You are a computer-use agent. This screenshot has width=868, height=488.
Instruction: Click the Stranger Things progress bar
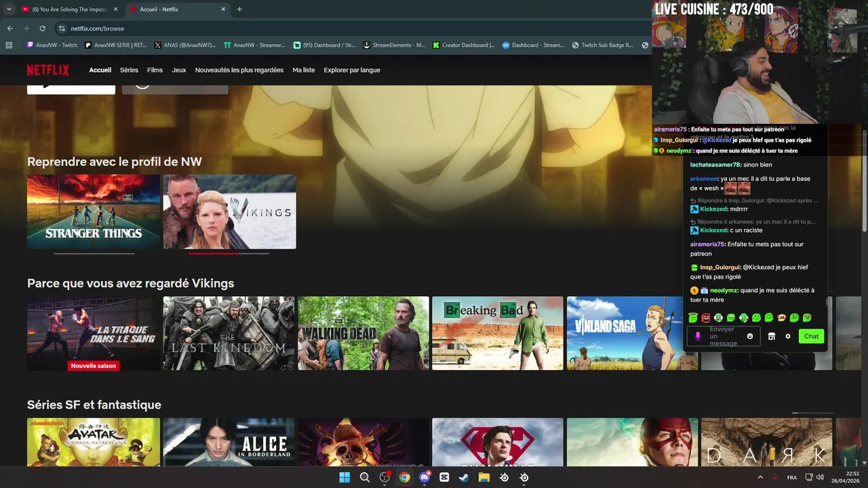94,253
